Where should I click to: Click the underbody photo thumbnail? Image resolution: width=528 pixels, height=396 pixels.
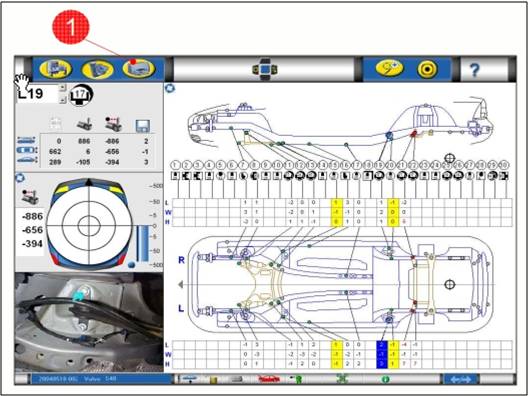(x=89, y=322)
